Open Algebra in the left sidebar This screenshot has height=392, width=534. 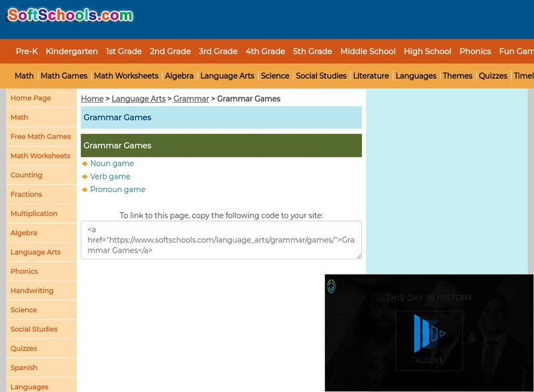pyautogui.click(x=41, y=233)
